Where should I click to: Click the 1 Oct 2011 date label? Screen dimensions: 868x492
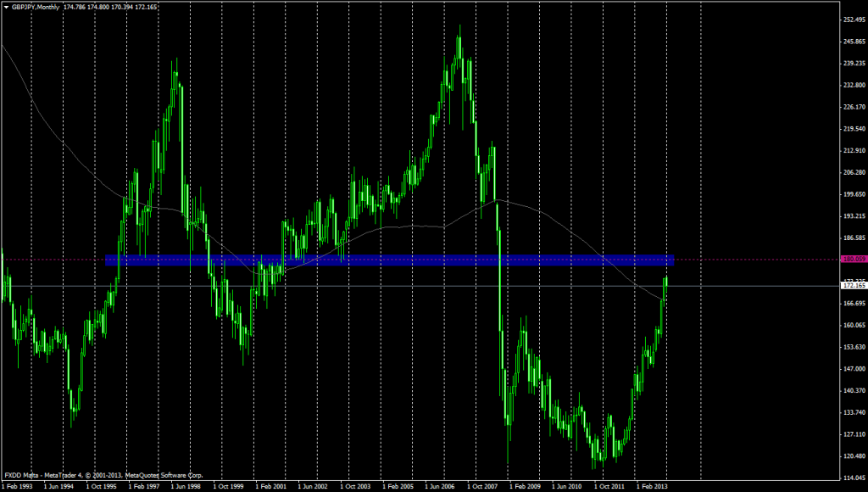pyautogui.click(x=609, y=487)
